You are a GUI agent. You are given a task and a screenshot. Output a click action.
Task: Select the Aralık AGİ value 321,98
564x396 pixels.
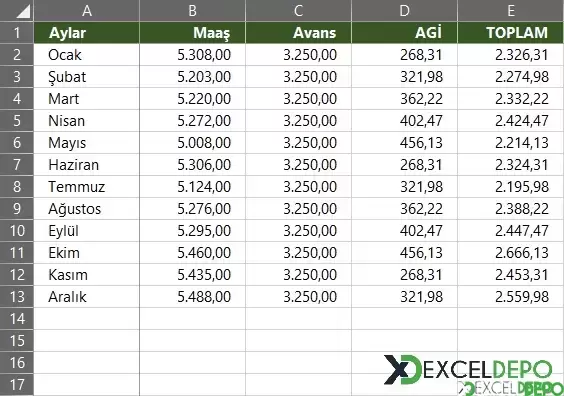(x=404, y=297)
